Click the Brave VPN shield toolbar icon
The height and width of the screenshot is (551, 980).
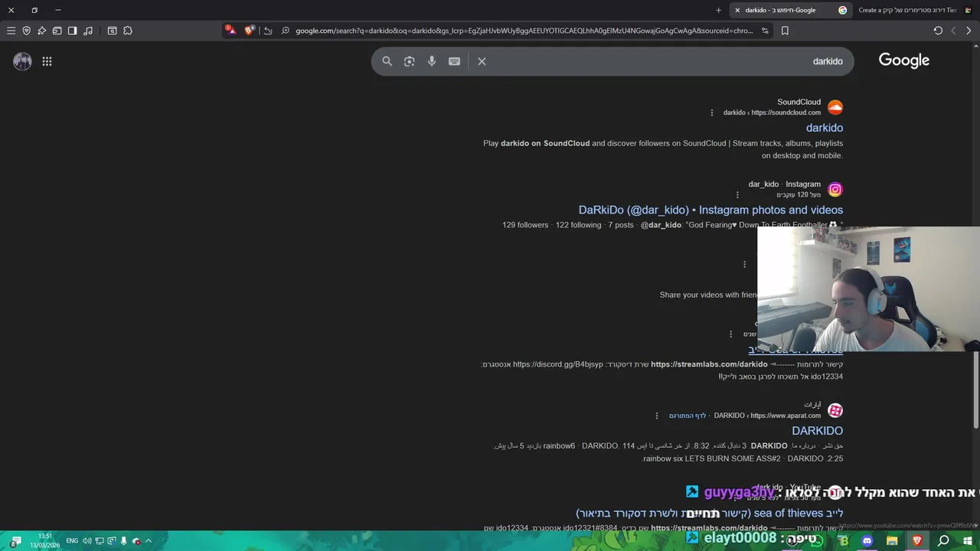click(x=26, y=31)
